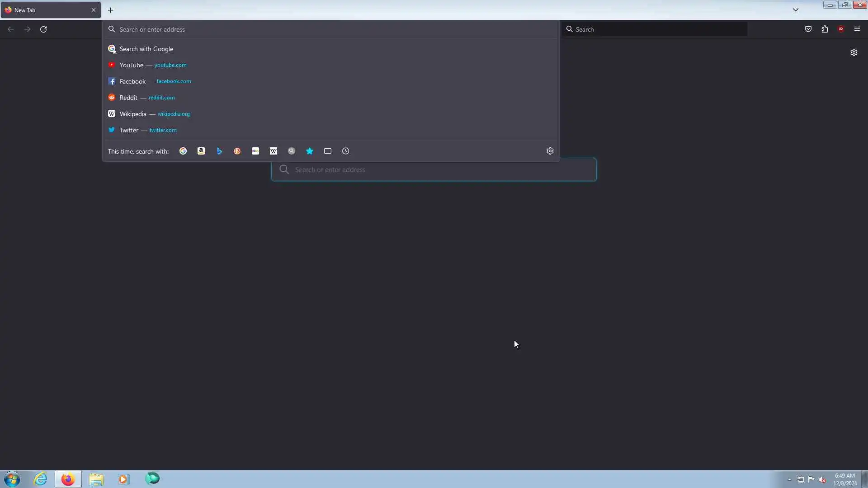Screen dimensions: 868x488
Task: Save page to Pocket icon
Action: tap(808, 29)
